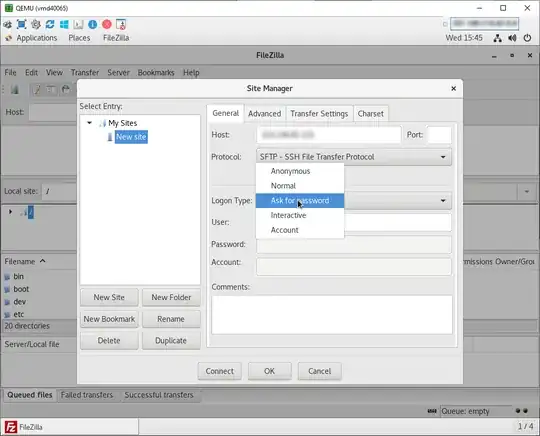This screenshot has width=540, height=436.
Task: Open the Places menu
Action: (79, 38)
